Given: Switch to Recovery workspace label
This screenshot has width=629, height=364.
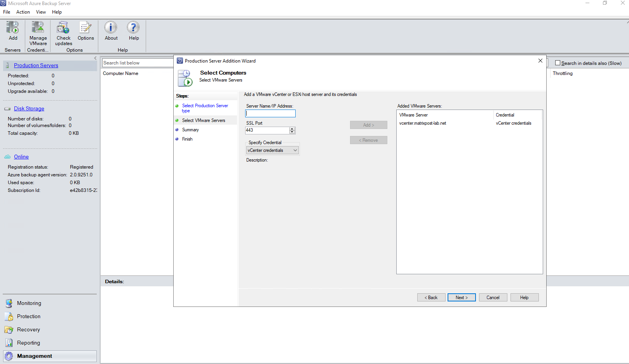Looking at the screenshot, I should tap(28, 330).
